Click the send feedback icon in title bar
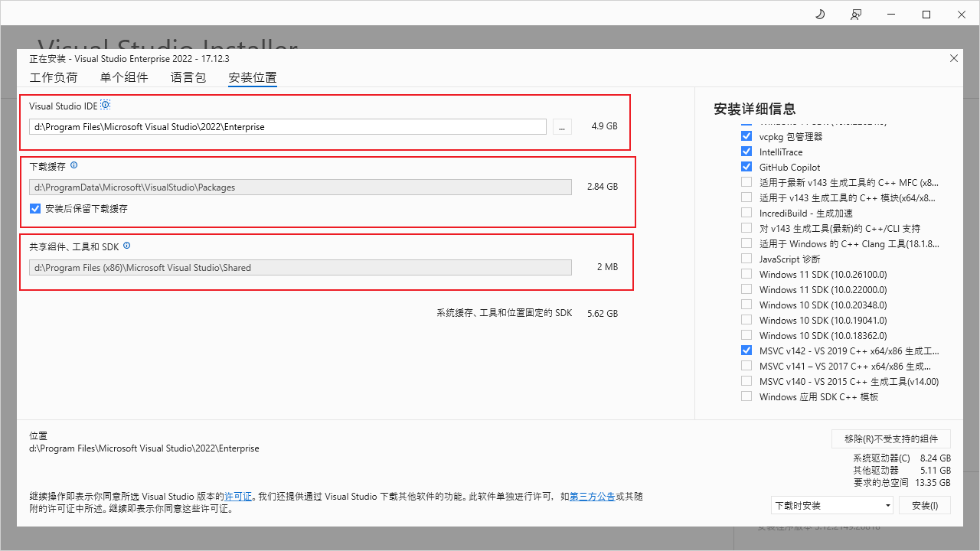The width and height of the screenshot is (980, 551). (x=855, y=15)
